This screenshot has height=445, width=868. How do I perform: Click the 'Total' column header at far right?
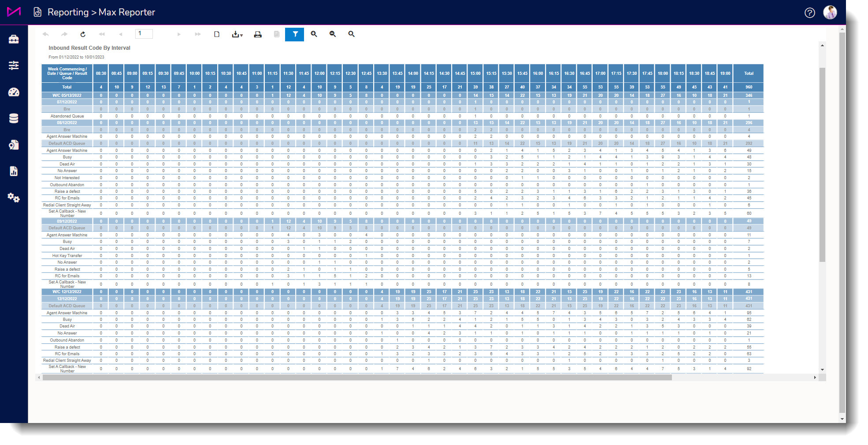(x=749, y=74)
